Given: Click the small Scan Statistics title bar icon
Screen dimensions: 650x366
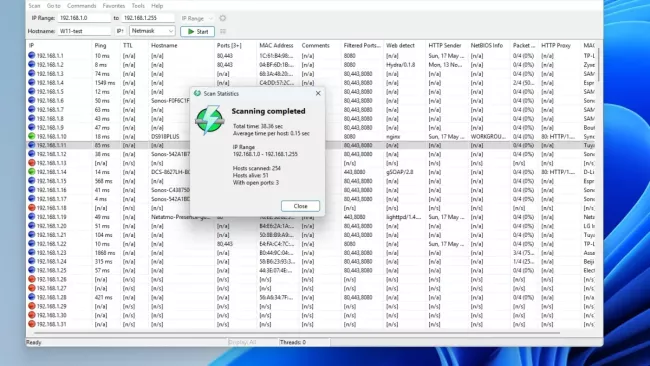Looking at the screenshot, I should coord(197,93).
